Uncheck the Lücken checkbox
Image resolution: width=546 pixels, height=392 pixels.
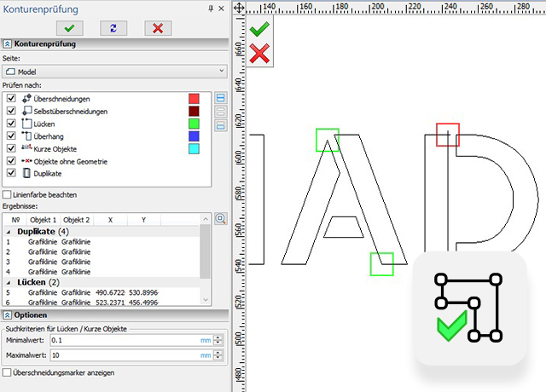click(11, 124)
